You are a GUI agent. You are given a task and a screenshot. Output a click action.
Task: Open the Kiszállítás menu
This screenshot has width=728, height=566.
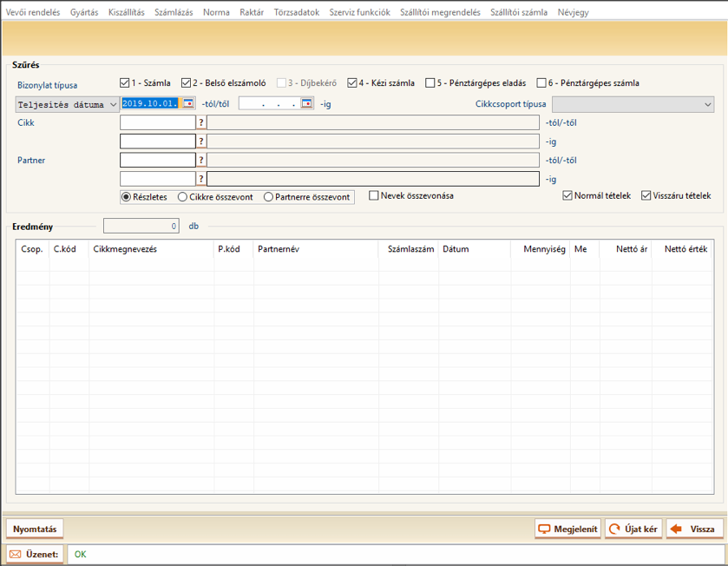coord(127,12)
